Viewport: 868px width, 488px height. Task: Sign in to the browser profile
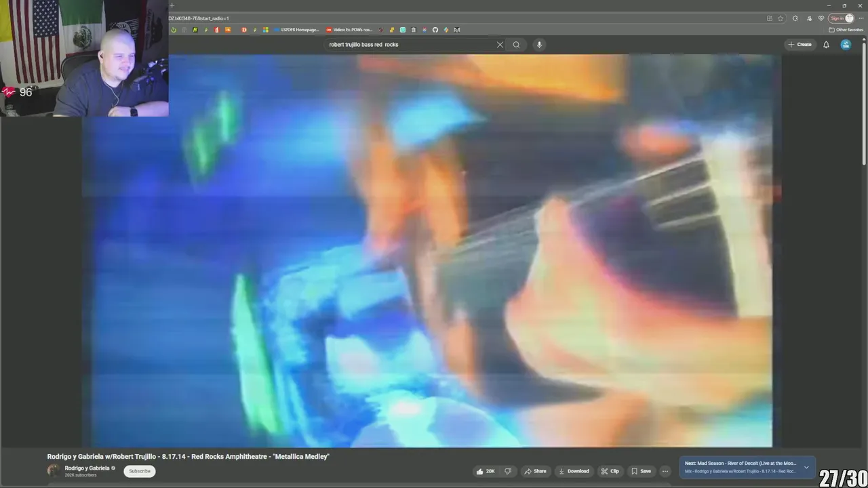(x=842, y=18)
